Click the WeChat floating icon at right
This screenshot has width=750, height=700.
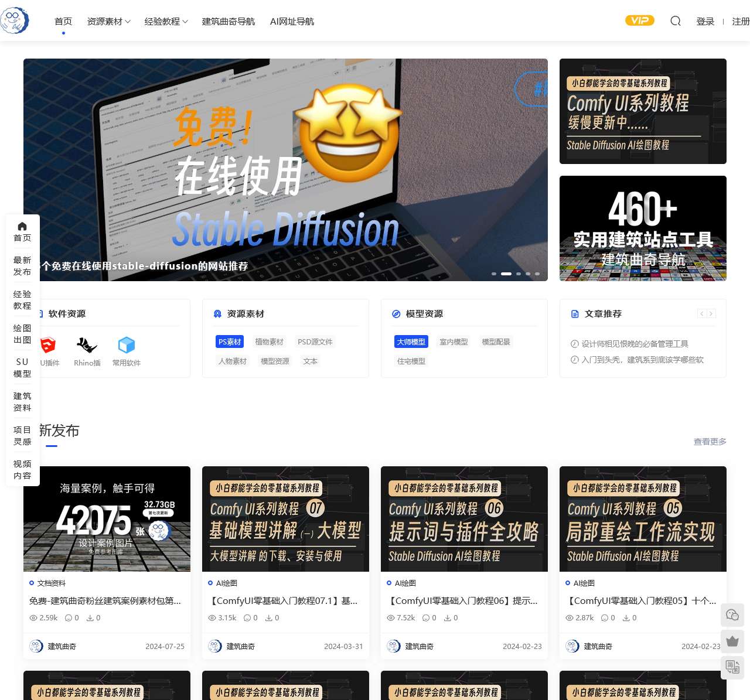732,614
